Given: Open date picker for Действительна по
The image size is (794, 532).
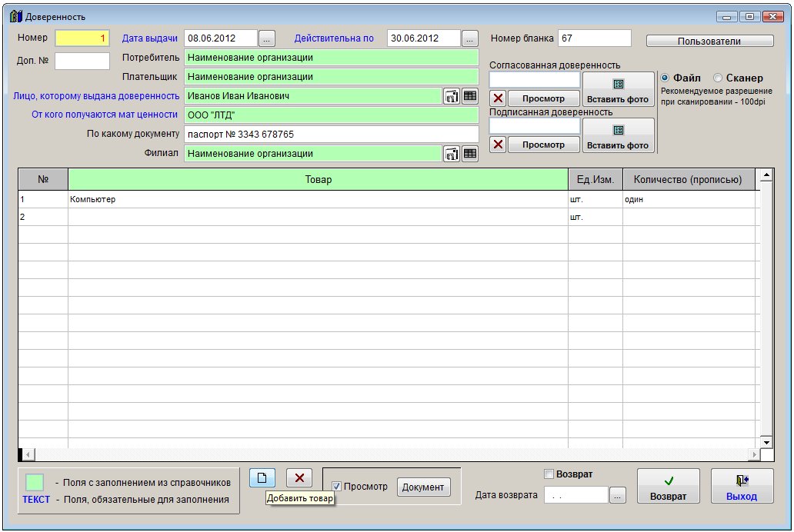Looking at the screenshot, I should [470, 38].
